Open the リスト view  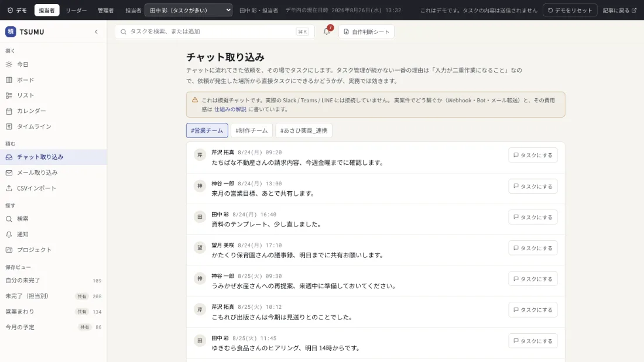(x=53, y=95)
